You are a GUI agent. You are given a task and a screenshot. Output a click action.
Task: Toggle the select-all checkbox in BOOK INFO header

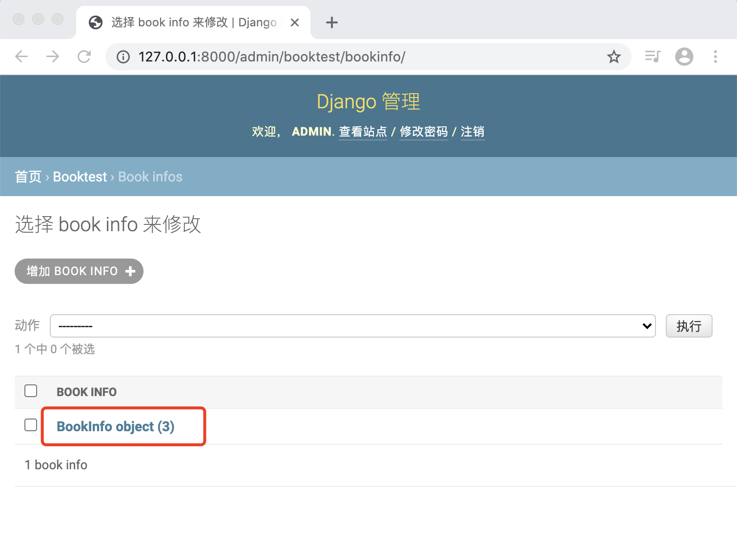click(30, 391)
